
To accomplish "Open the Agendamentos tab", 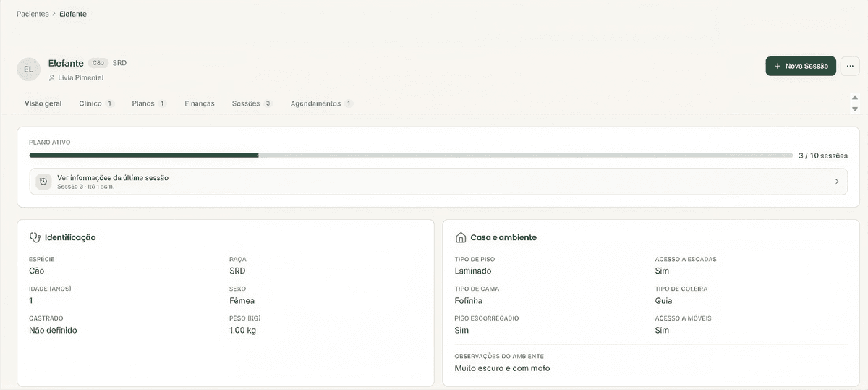I will [321, 103].
